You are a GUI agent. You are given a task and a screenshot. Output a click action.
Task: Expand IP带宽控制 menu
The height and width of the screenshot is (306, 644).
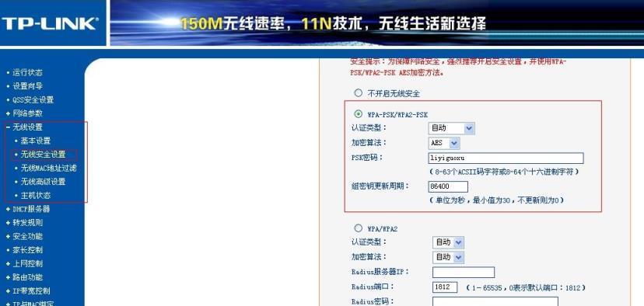click(31, 290)
